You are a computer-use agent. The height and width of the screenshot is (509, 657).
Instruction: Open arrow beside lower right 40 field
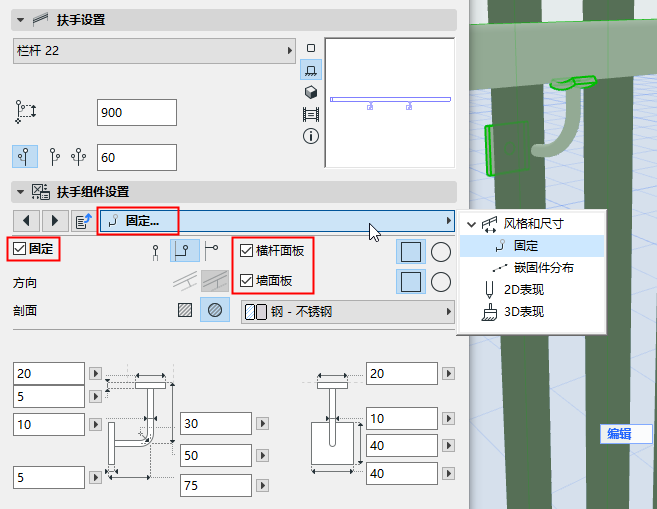(x=448, y=473)
